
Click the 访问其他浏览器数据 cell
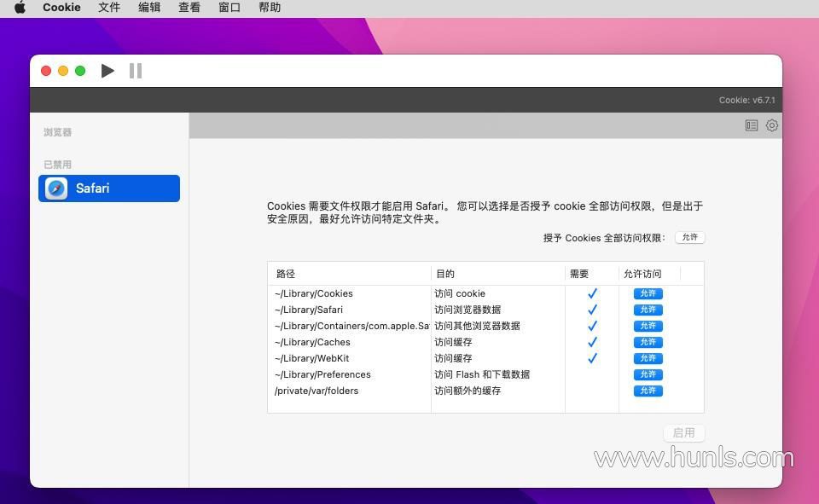point(477,326)
